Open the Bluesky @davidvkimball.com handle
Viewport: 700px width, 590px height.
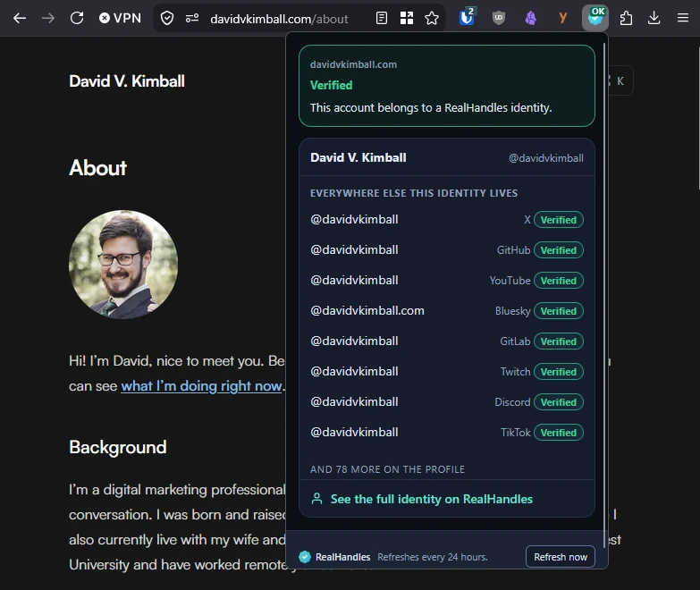click(x=367, y=310)
